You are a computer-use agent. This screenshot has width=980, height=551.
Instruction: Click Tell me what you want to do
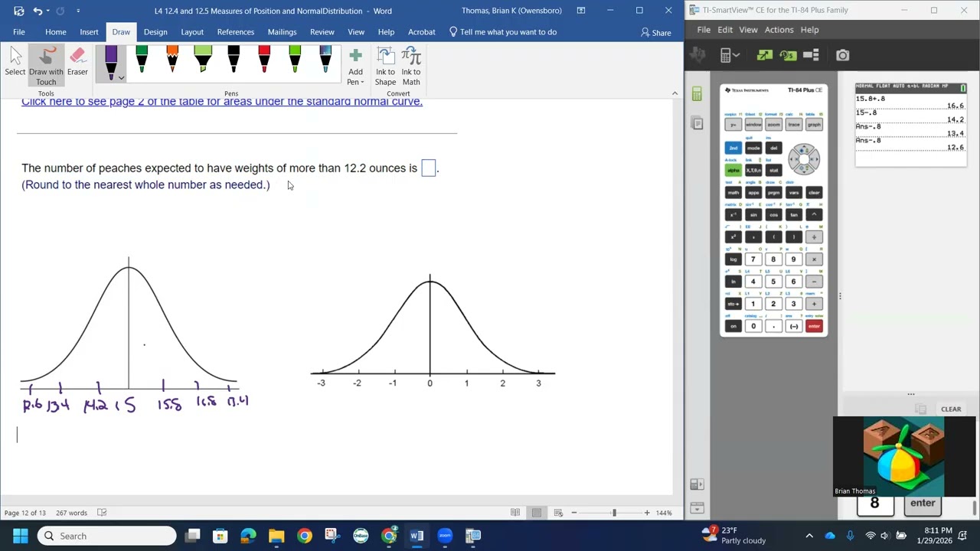click(502, 32)
